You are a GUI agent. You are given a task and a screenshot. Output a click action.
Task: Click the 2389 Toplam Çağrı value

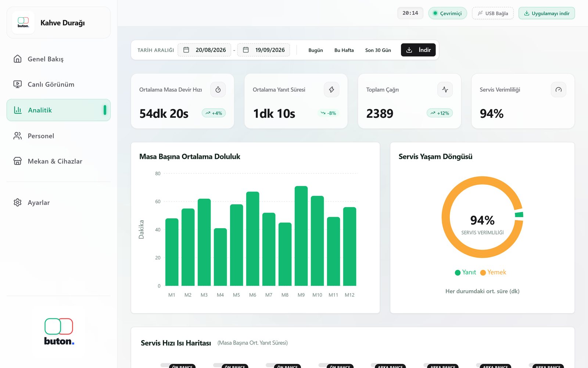380,113
